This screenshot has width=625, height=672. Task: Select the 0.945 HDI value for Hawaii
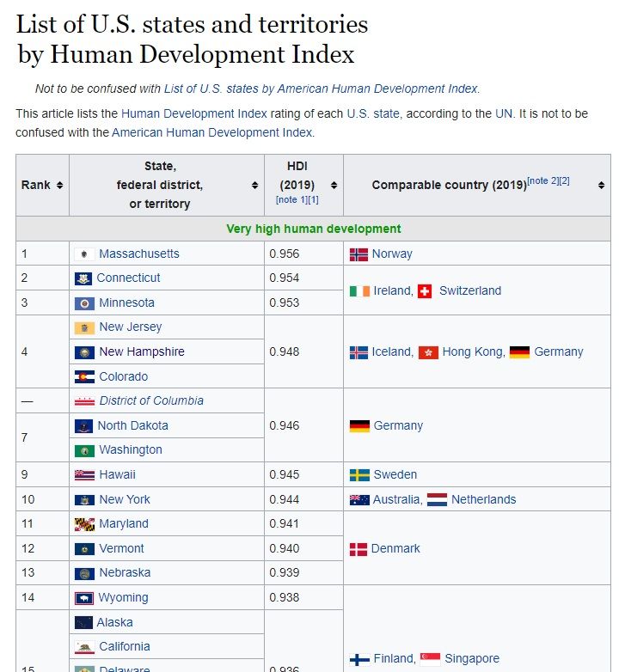click(303, 475)
